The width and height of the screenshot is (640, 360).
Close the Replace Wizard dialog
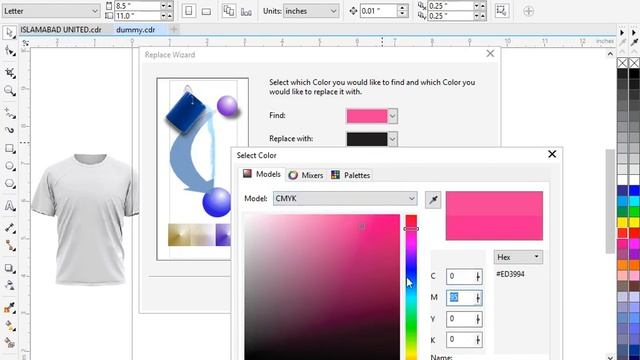click(x=490, y=53)
